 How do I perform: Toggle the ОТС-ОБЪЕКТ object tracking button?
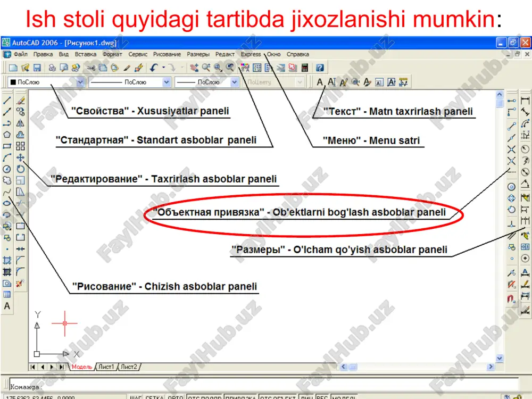pyautogui.click(x=278, y=397)
